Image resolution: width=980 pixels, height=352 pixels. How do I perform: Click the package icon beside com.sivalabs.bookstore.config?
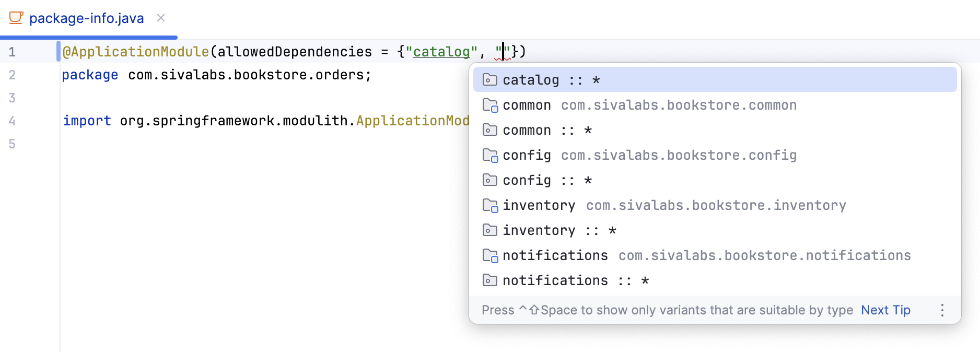(x=489, y=155)
